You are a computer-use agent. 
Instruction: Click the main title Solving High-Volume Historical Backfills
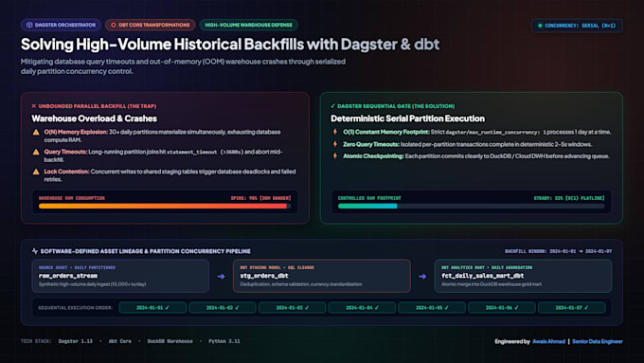(230, 44)
